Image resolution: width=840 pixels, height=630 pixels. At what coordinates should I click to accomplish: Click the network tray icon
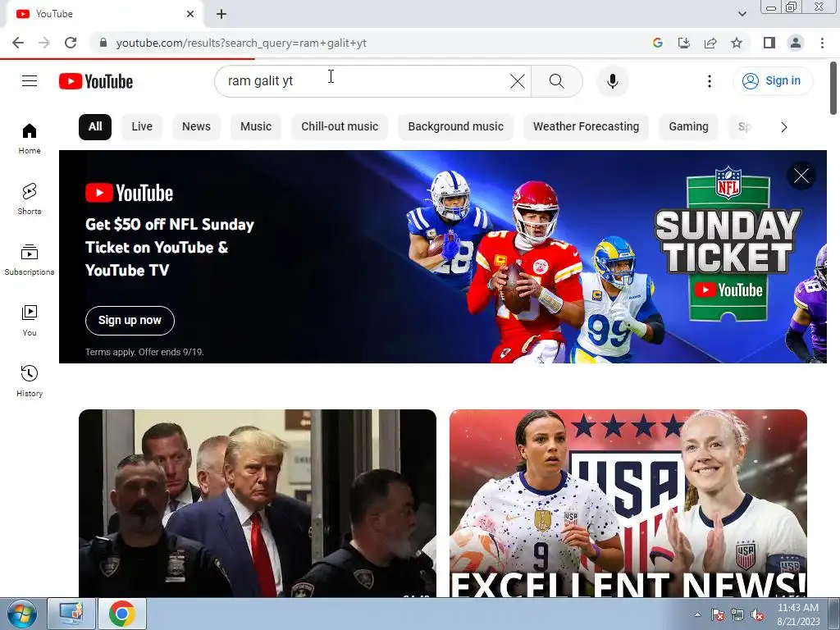tap(737, 615)
